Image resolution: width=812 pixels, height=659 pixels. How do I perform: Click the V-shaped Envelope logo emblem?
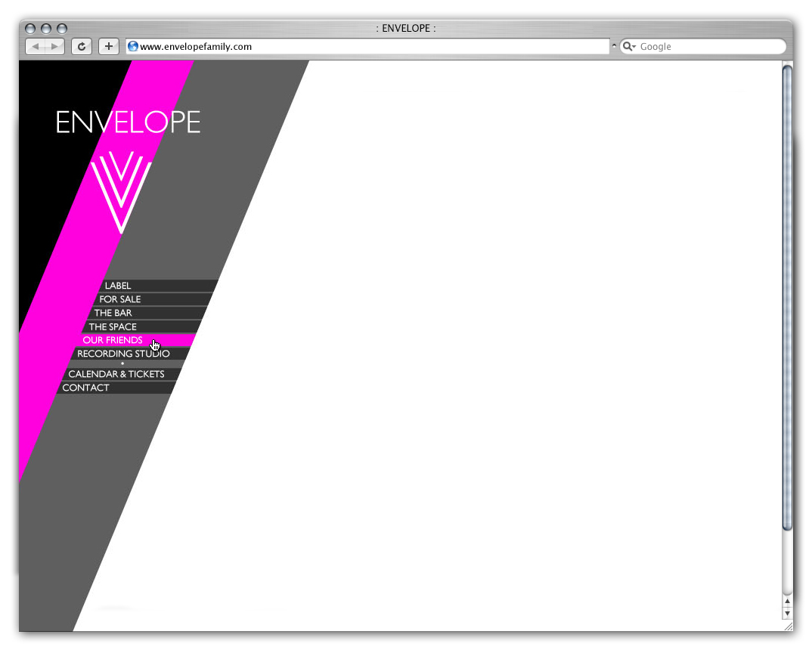(121, 190)
